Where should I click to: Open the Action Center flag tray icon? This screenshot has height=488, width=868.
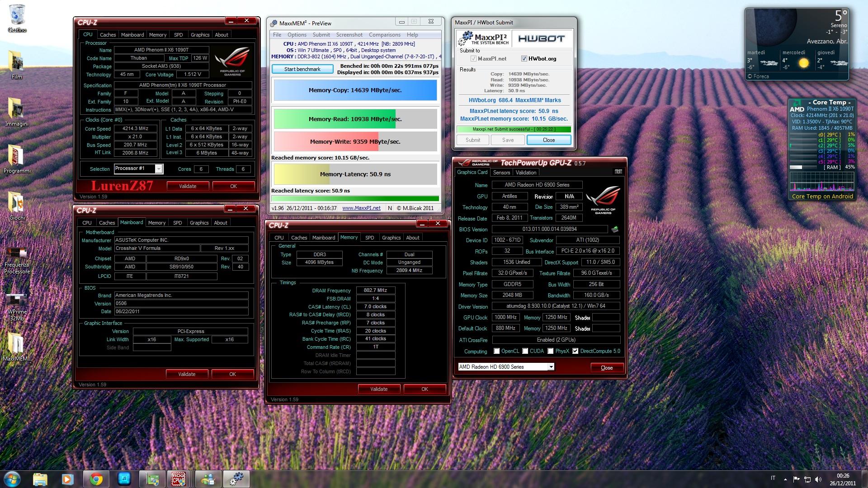click(x=797, y=479)
